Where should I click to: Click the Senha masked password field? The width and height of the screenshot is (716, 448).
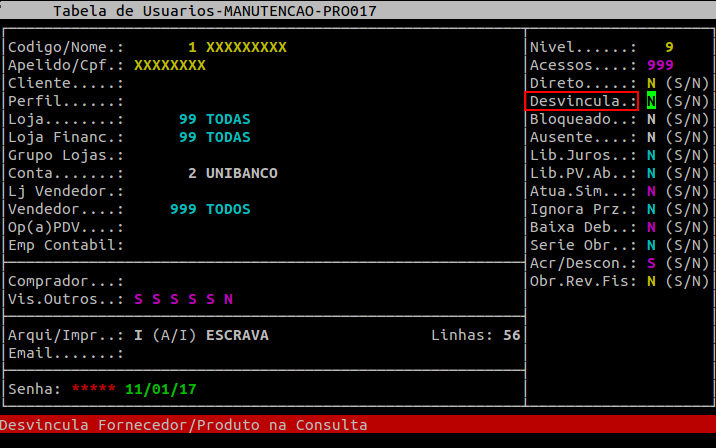click(x=94, y=389)
